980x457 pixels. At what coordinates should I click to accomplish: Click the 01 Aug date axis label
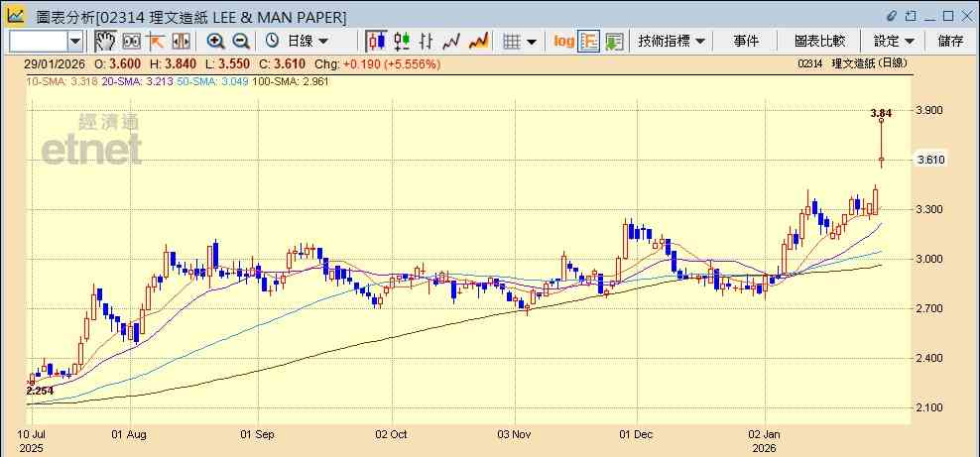pos(130,433)
